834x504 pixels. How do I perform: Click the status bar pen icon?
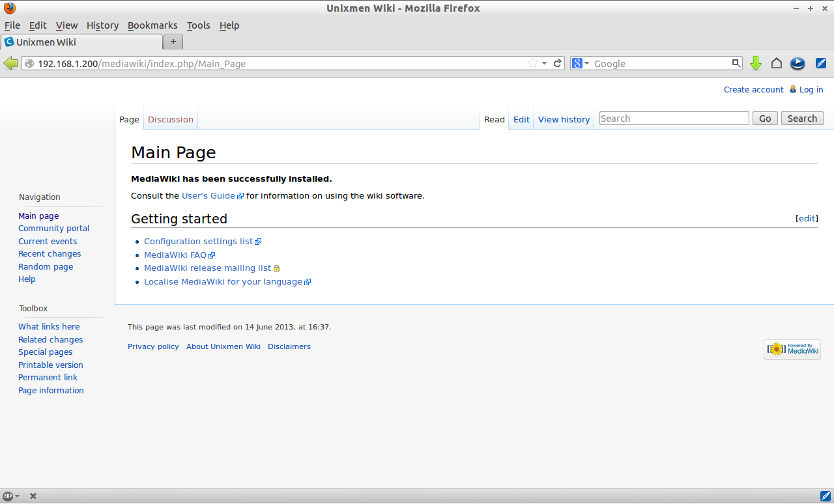pyautogui.click(x=825, y=496)
